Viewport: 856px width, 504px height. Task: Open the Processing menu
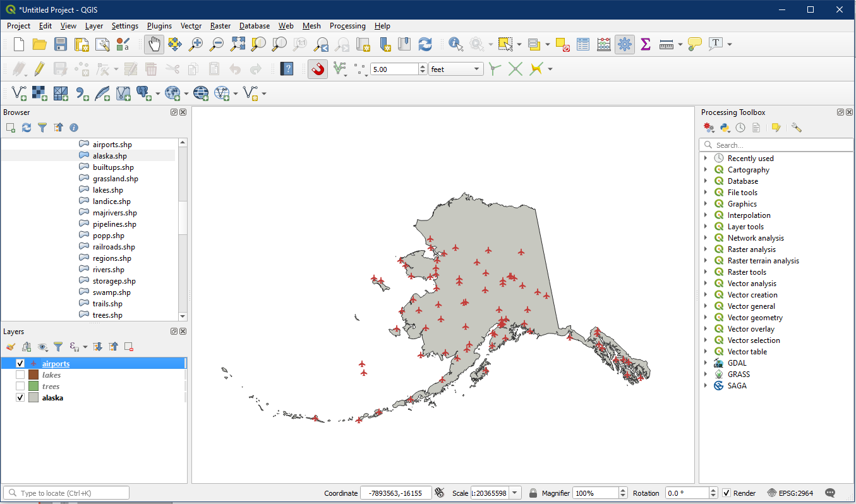tap(347, 26)
